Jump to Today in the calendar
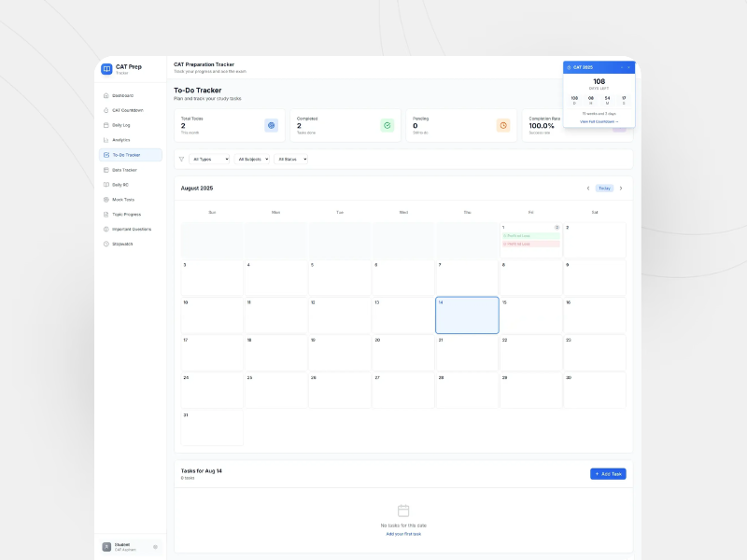The height and width of the screenshot is (560, 747). 604,189
